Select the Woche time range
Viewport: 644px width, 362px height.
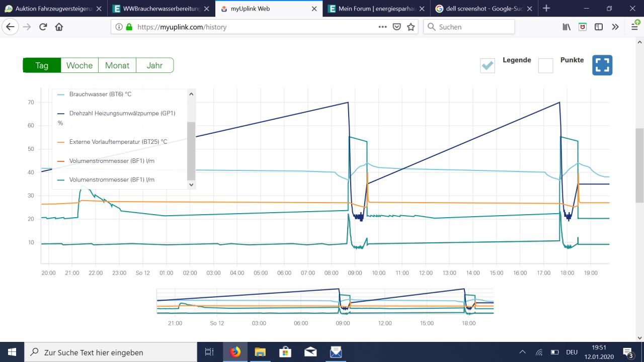tap(79, 65)
